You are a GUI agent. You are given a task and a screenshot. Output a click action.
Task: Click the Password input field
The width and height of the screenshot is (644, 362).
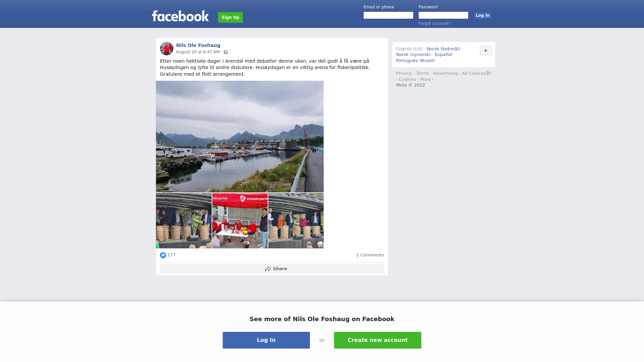click(x=443, y=15)
